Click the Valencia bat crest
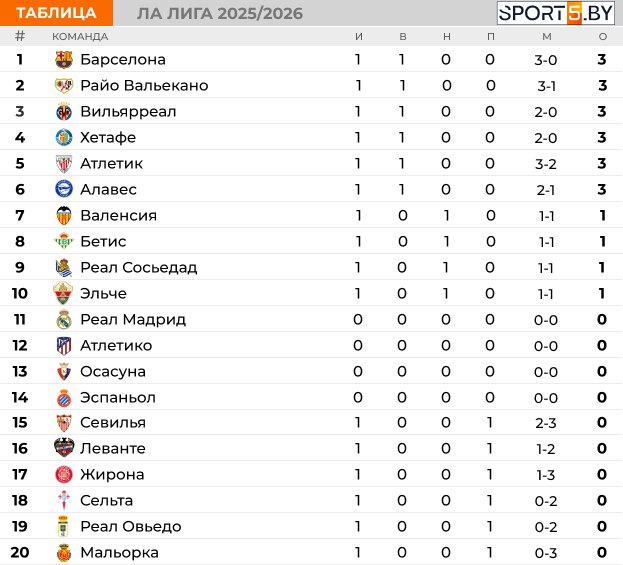Image resolution: width=623 pixels, height=565 pixels. (64, 215)
